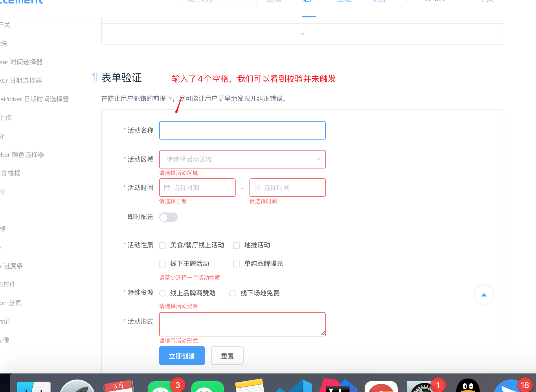
Task: Check the 线下主题活动 checkbox
Action: [162, 264]
